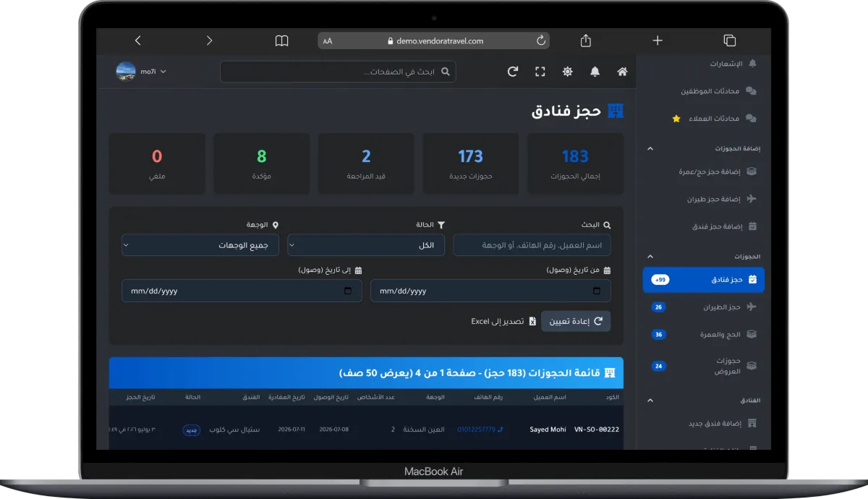
Task: Click the اسم العميل column header
Action: [550, 397]
